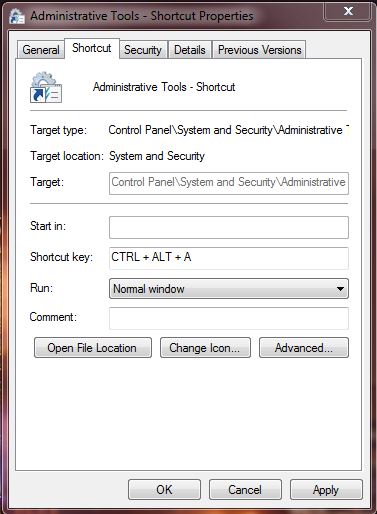The height and width of the screenshot is (514, 377).
Task: Apply the shortcut changes
Action: (x=326, y=490)
